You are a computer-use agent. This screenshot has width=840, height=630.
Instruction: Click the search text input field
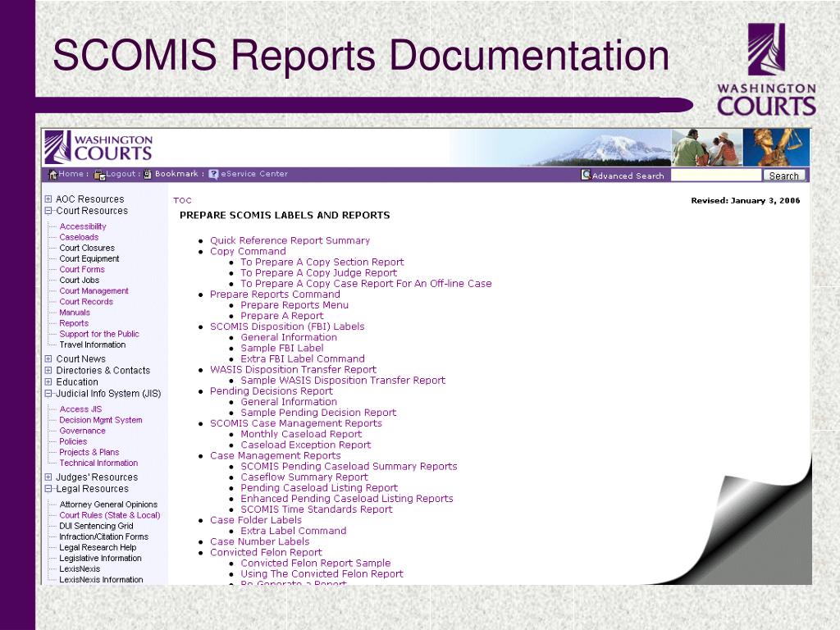715,176
